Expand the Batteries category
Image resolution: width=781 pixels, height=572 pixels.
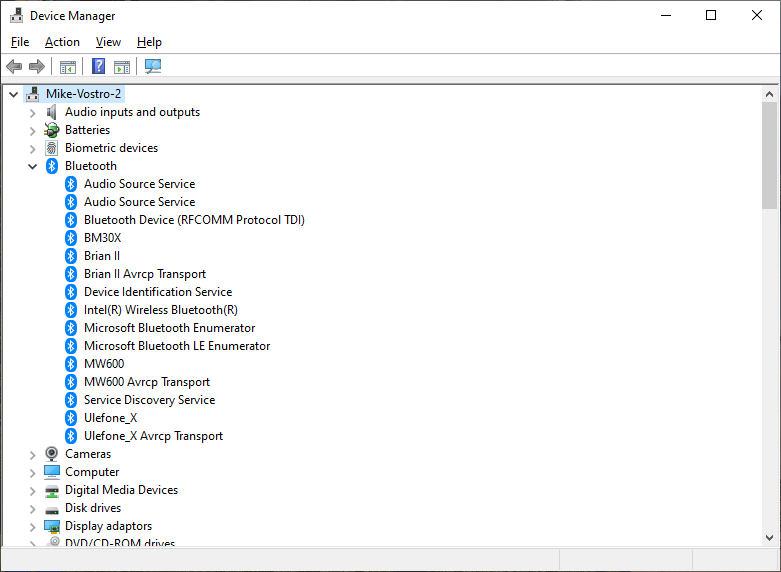tap(33, 131)
